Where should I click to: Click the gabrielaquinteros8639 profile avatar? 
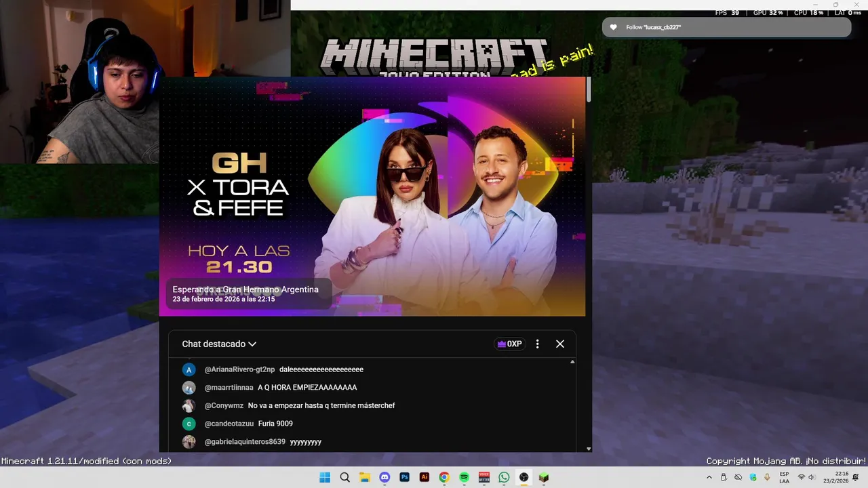click(x=189, y=442)
